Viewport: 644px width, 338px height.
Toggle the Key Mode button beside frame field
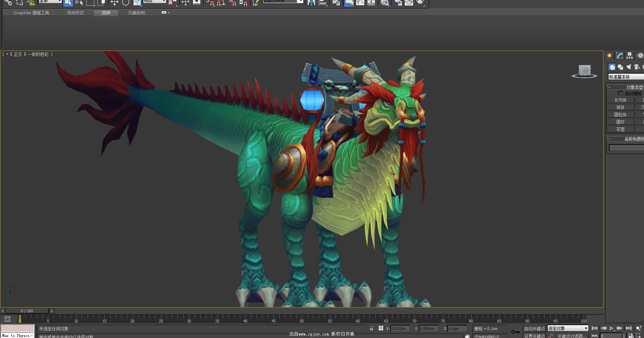pos(595,336)
